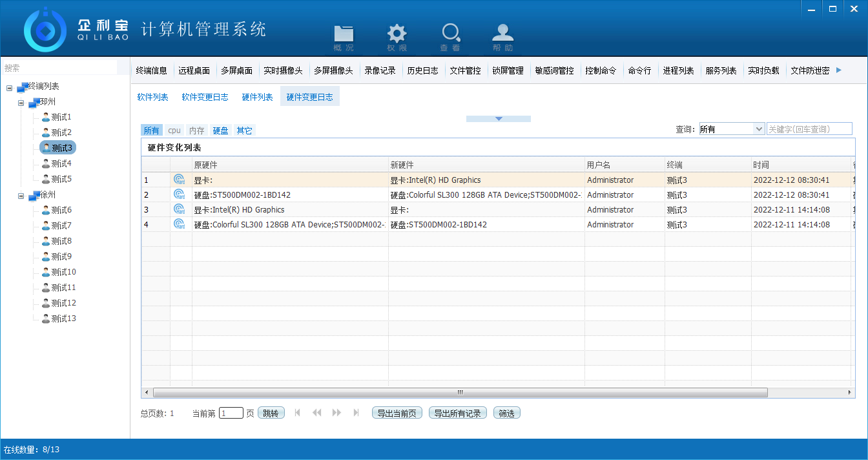Open the 查询 所有 dropdown
This screenshot has height=460, width=868.
tap(759, 129)
